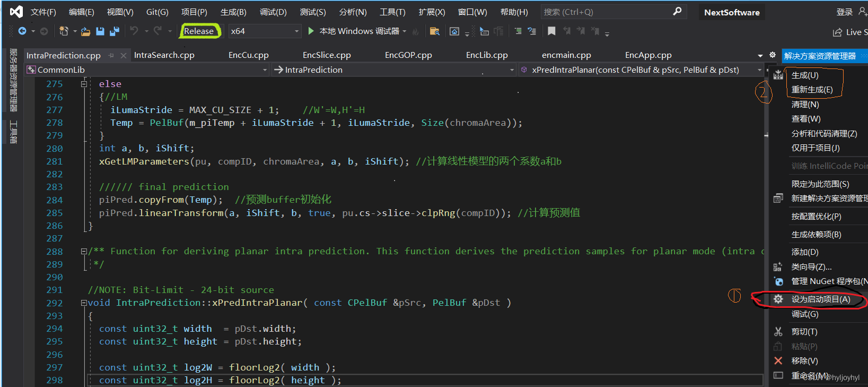Screen dimensions: 868x387
Task: Open the CommonLib project scope dropdown
Action: [148, 70]
